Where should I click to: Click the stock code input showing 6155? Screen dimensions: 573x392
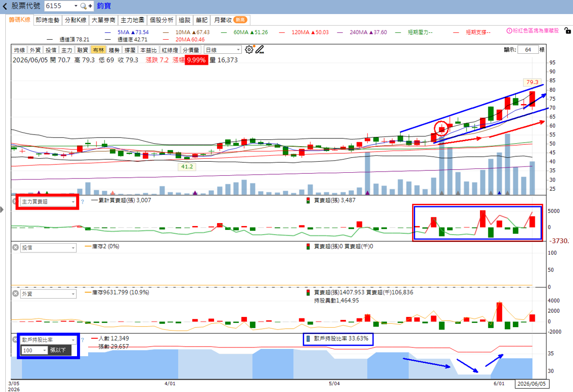59,6
